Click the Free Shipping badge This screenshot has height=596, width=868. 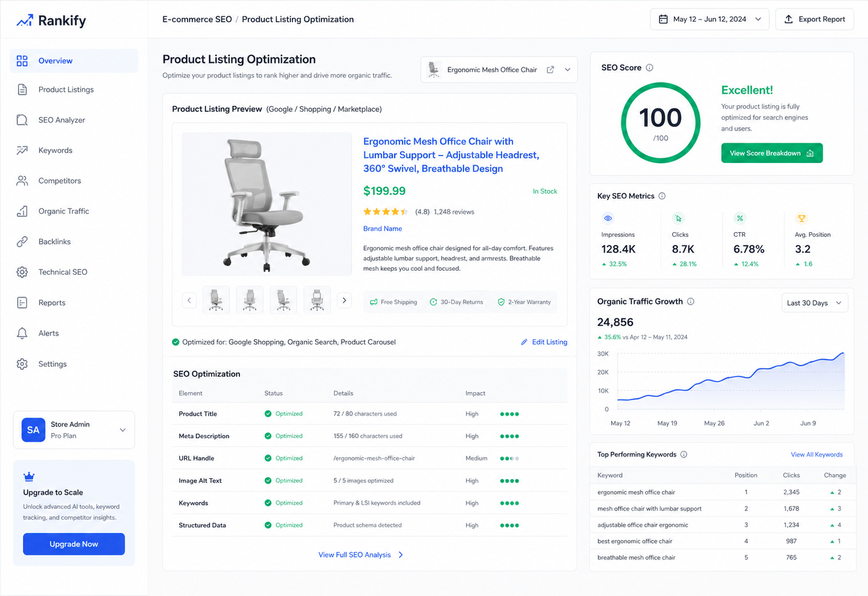(394, 302)
